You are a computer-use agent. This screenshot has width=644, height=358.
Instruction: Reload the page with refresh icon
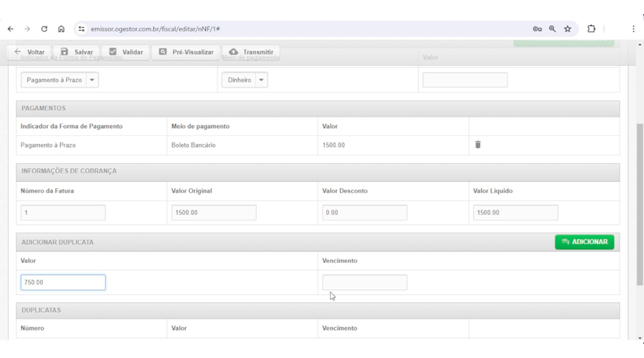click(44, 29)
